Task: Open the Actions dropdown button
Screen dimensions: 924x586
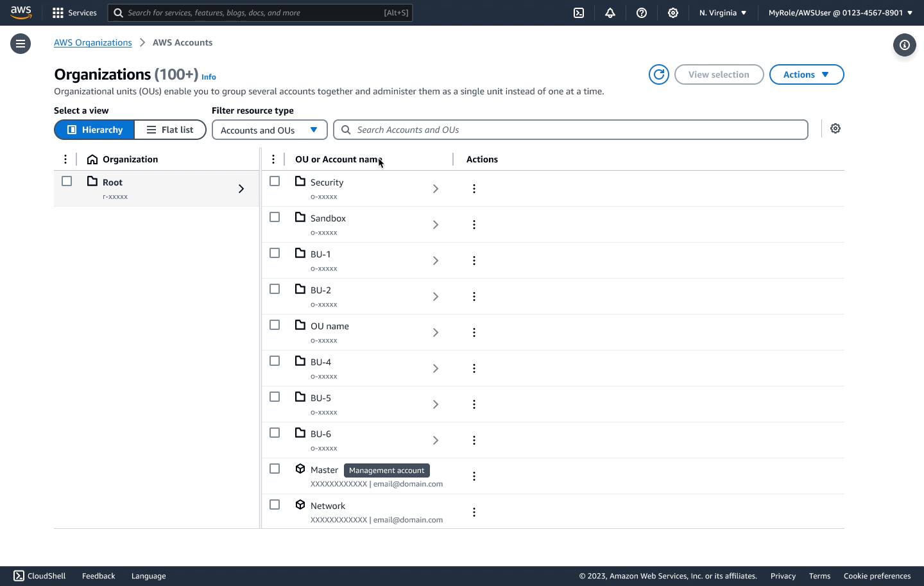Action: (807, 74)
